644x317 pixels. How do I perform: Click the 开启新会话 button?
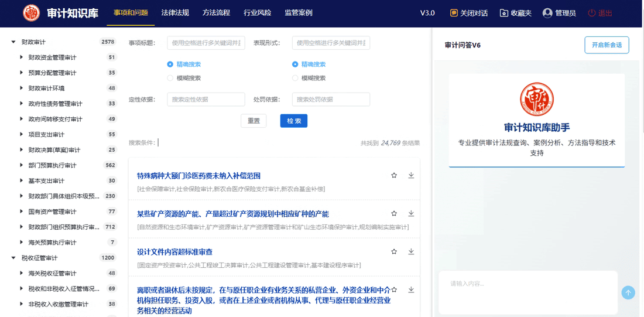pyautogui.click(x=607, y=45)
